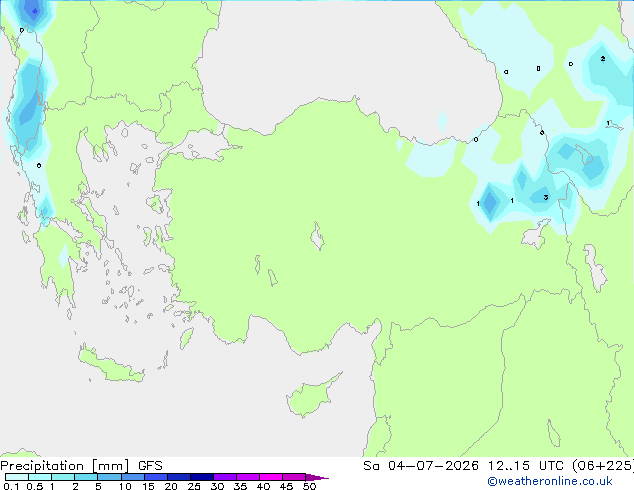Click the 2 to 5 mm legend swatch
The width and height of the screenshot is (634, 490).
(86, 477)
